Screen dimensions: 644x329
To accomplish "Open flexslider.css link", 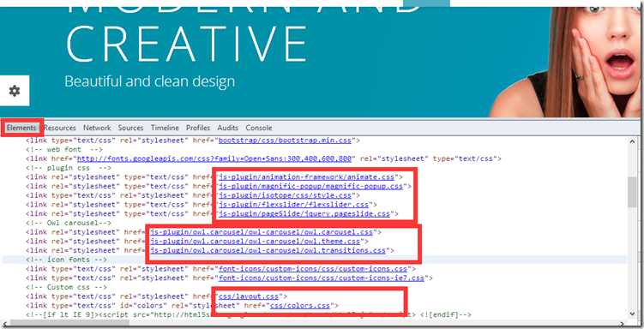I will [x=293, y=204].
